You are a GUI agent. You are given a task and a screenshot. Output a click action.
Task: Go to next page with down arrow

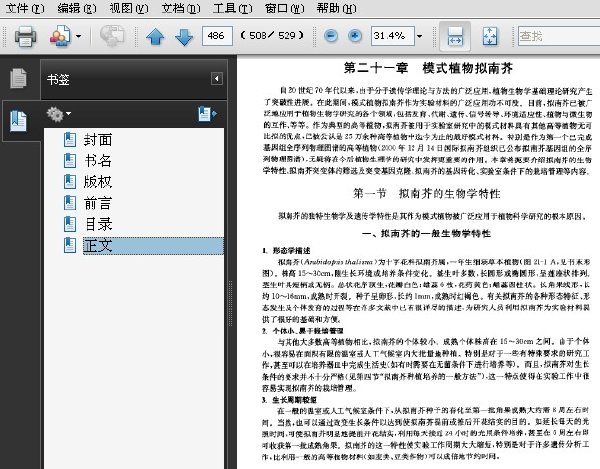pyautogui.click(x=184, y=37)
